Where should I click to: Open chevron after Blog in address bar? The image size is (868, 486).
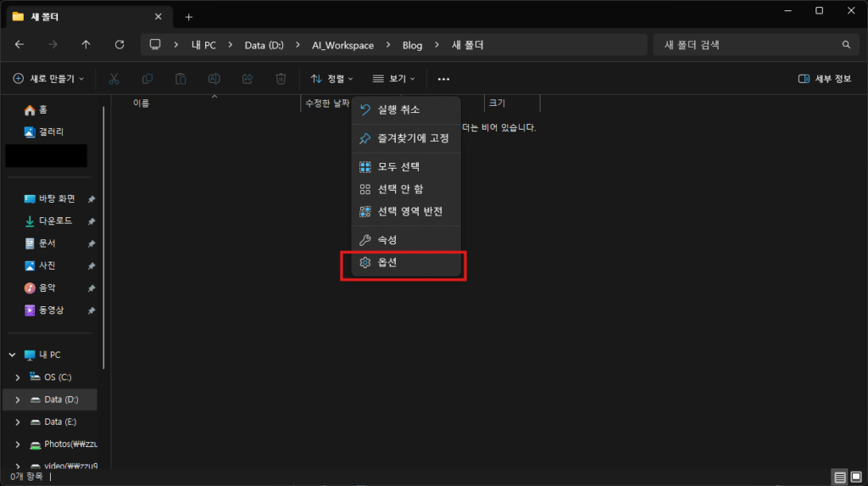[x=437, y=44]
